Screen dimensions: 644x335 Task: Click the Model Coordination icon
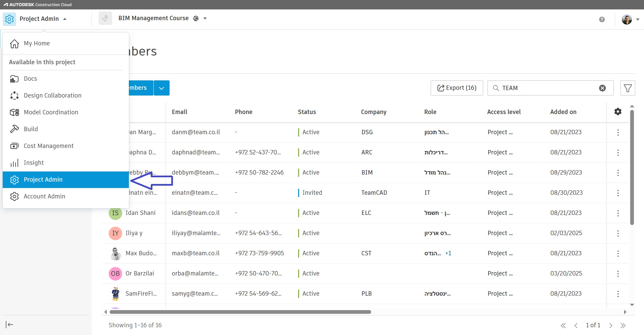pos(14,112)
